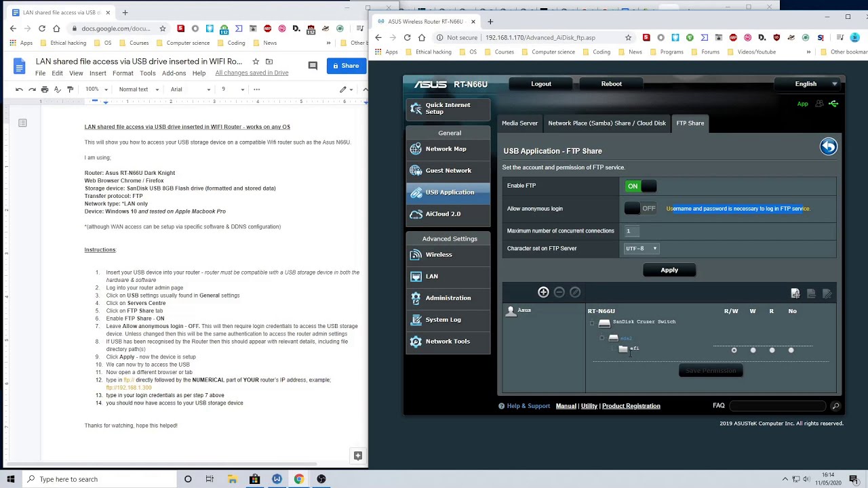Click the Explore icon at Docs bottom corner

(x=358, y=456)
